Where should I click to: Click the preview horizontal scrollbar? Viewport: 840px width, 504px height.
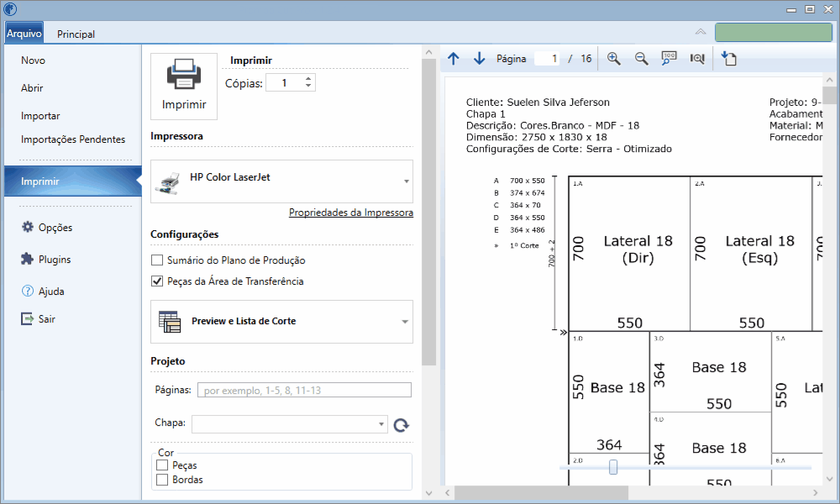(541, 492)
